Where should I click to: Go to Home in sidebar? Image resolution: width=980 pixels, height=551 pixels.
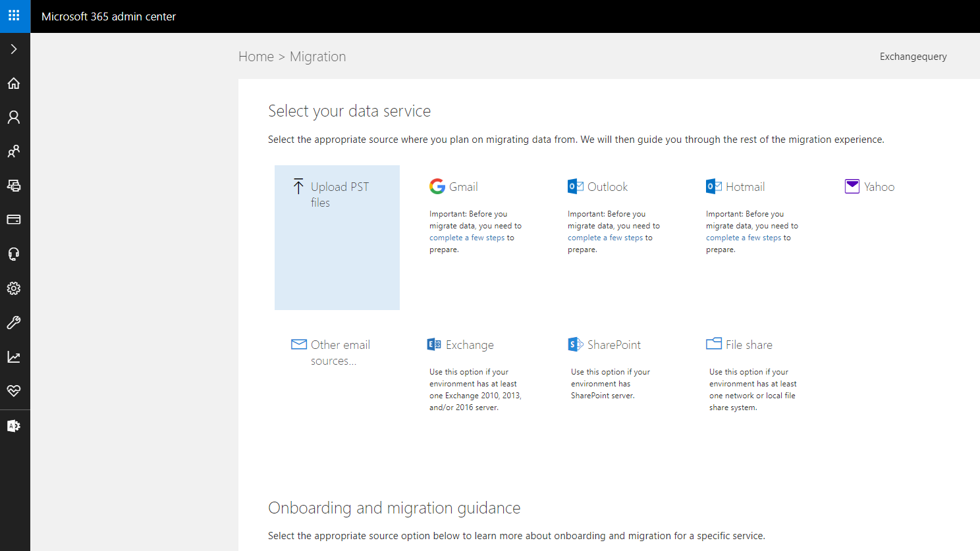(x=14, y=84)
